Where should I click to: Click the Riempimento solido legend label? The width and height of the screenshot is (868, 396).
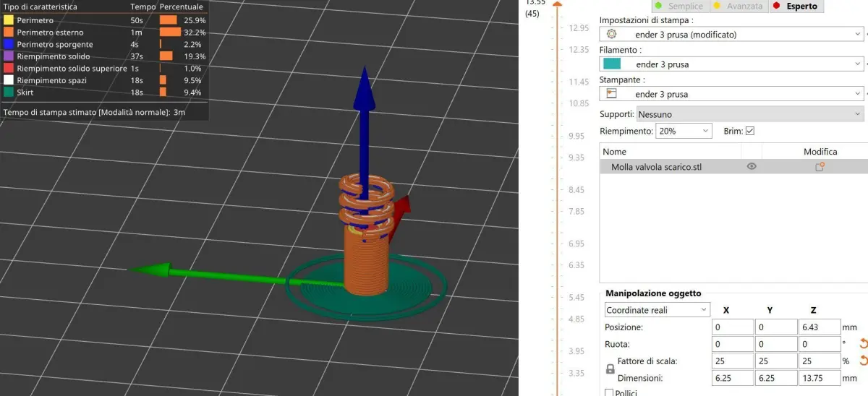click(x=54, y=56)
